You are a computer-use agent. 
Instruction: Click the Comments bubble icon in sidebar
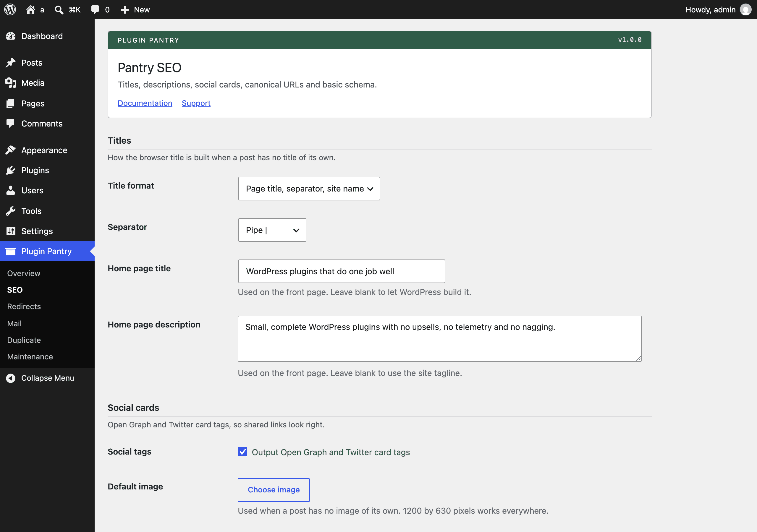(x=11, y=124)
